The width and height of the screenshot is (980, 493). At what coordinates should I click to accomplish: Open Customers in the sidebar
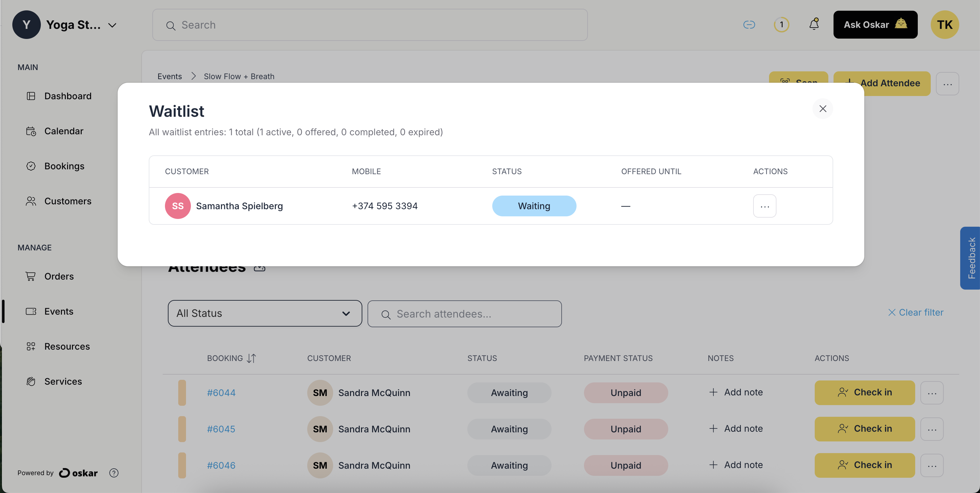point(67,201)
